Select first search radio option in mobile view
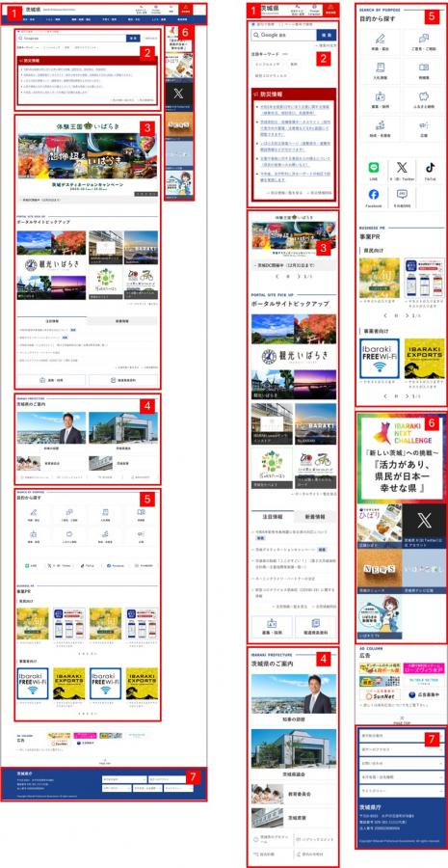Image resolution: width=448 pixels, height=868 pixels. [x=253, y=24]
